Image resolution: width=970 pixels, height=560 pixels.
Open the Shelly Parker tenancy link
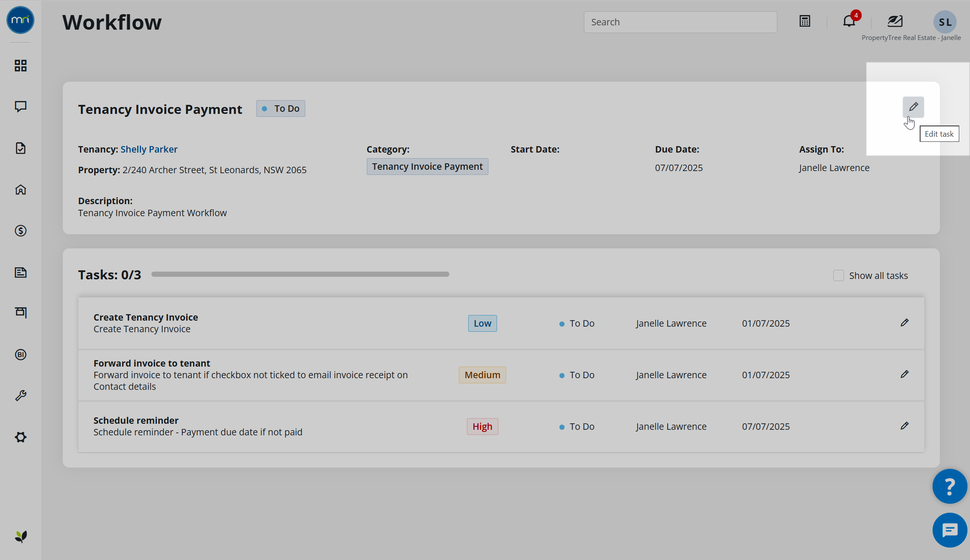pyautogui.click(x=149, y=149)
